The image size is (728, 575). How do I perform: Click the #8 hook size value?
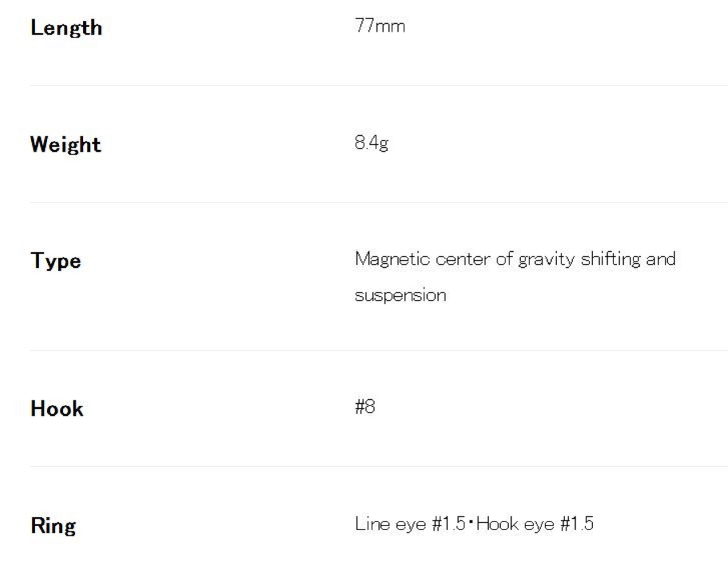click(365, 407)
